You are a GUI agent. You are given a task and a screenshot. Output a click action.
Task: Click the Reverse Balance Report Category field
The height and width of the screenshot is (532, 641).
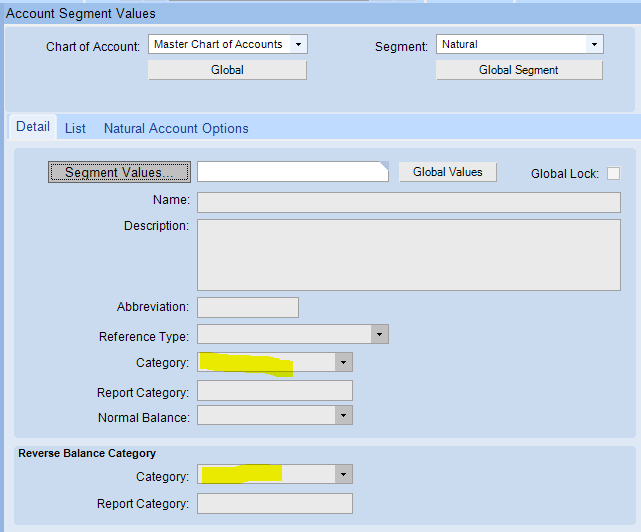pyautogui.click(x=275, y=503)
